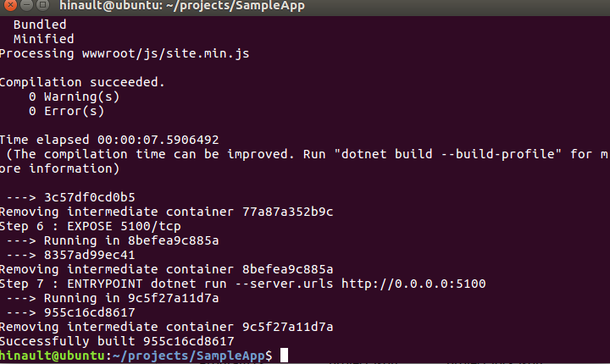
Task: Click the http://0.0.0.0:5100 URL
Action: 413,284
